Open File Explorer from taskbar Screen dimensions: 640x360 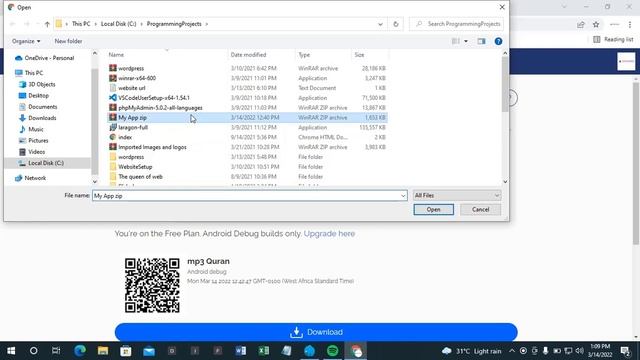tap(103, 351)
